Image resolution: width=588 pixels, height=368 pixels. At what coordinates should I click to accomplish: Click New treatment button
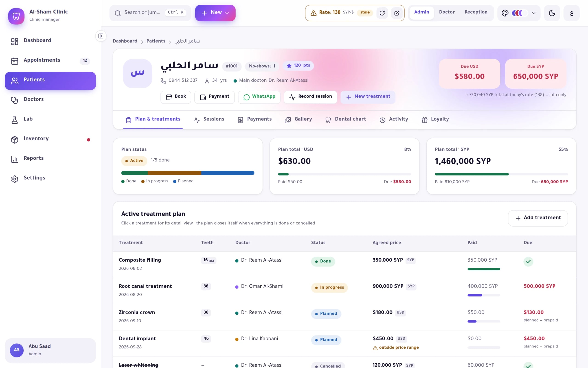pyautogui.click(x=368, y=97)
